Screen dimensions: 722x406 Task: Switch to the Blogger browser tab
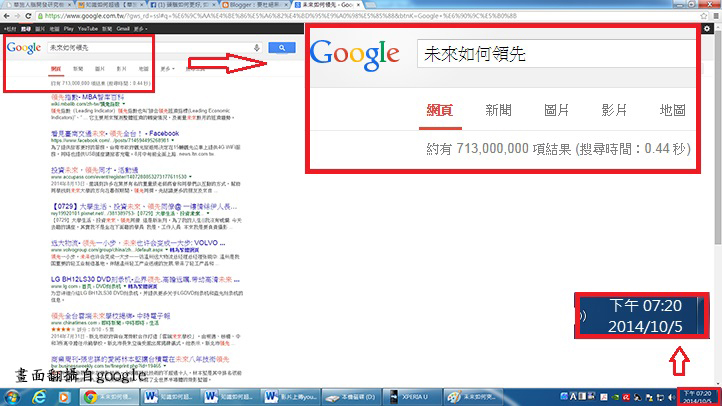coord(255,5)
